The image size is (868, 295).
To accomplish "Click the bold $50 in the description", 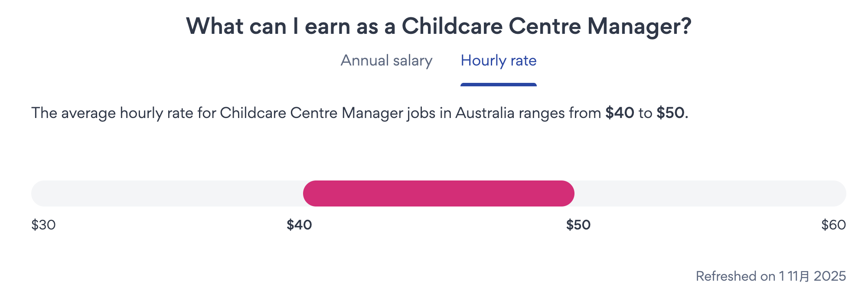I will point(670,113).
